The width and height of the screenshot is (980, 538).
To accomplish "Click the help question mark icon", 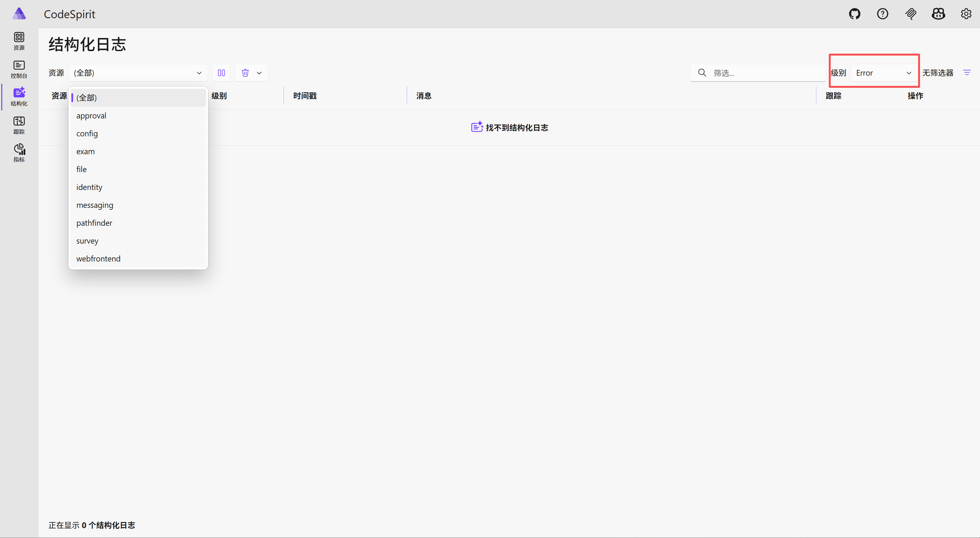I will pos(882,14).
